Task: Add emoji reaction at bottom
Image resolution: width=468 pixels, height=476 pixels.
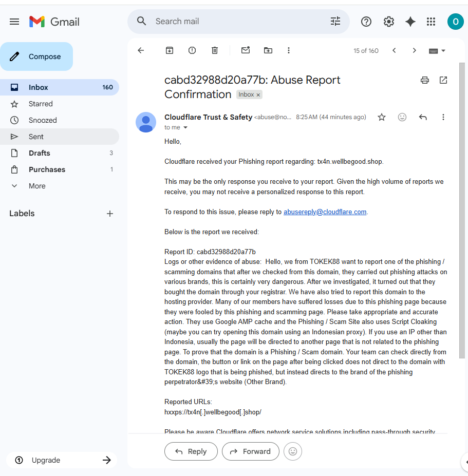Action: pyautogui.click(x=293, y=451)
